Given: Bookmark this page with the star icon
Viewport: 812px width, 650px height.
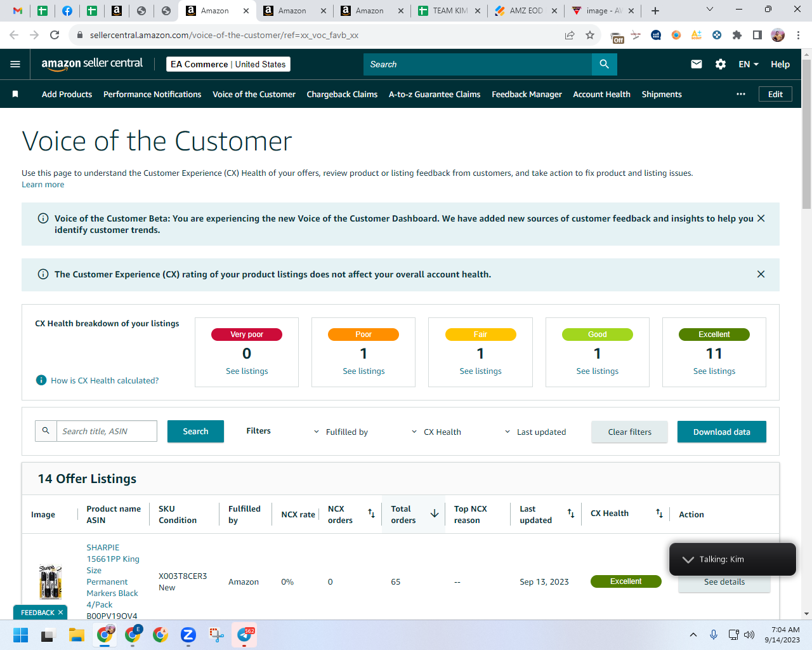Looking at the screenshot, I should (590, 35).
